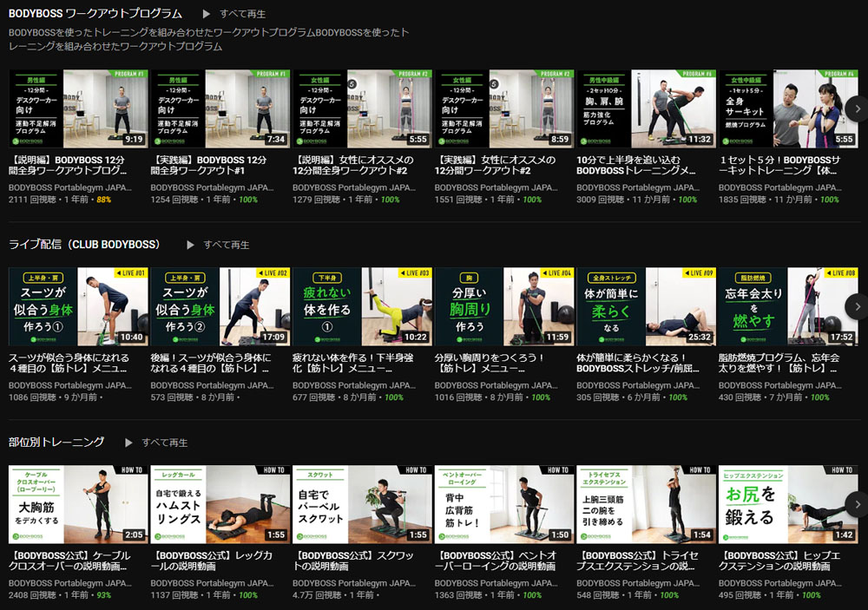This screenshot has width=868, height=610.
Task: Click title ヒップエクステンションの説明動画
Action: pos(779,561)
